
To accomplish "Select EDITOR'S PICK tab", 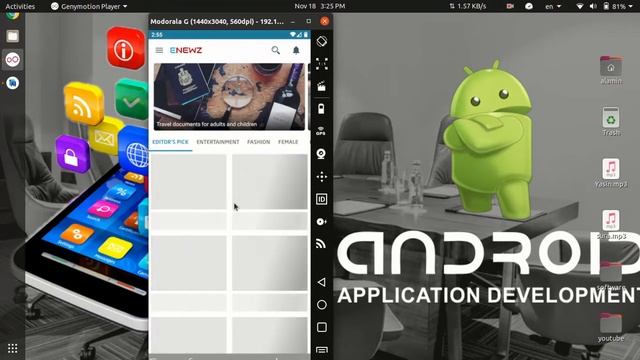I will point(170,142).
